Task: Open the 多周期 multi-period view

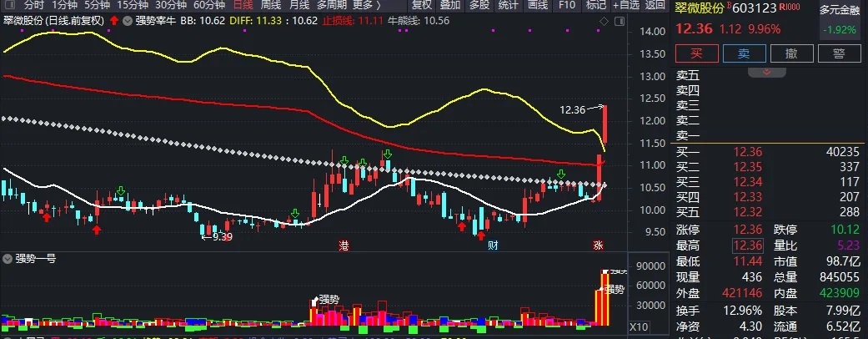Action: pyautogui.click(x=332, y=5)
